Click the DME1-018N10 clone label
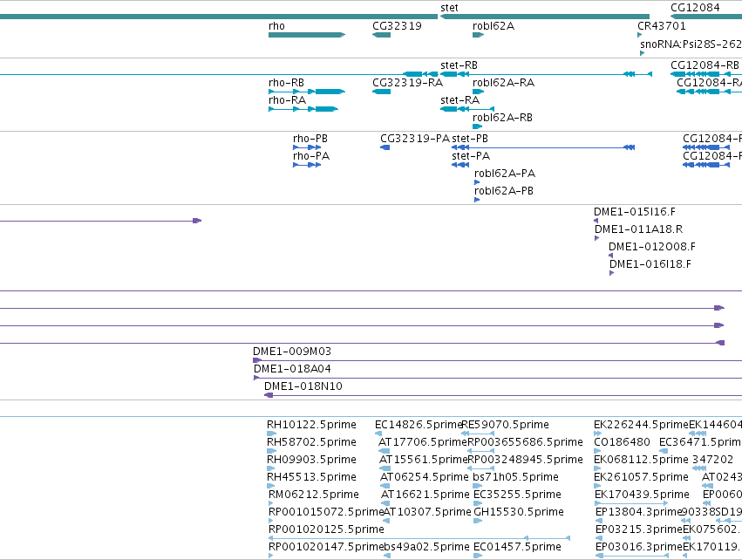Viewport: 742px width, 560px height. click(x=303, y=386)
